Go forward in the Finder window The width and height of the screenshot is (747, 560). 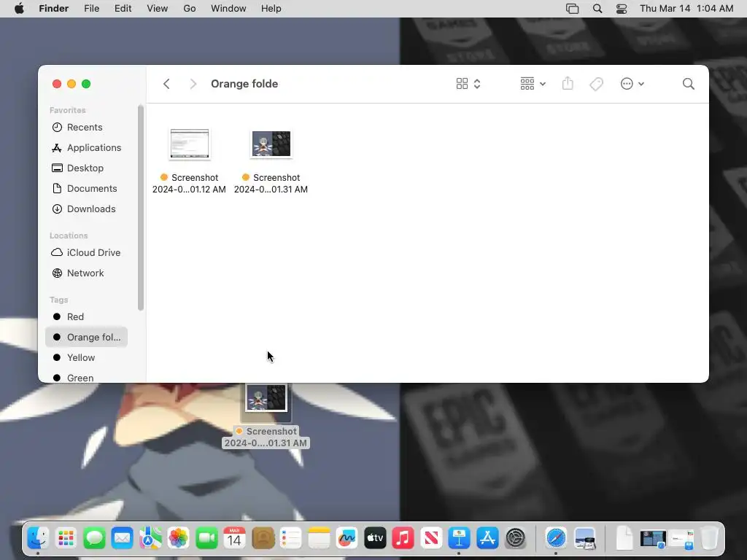(193, 84)
